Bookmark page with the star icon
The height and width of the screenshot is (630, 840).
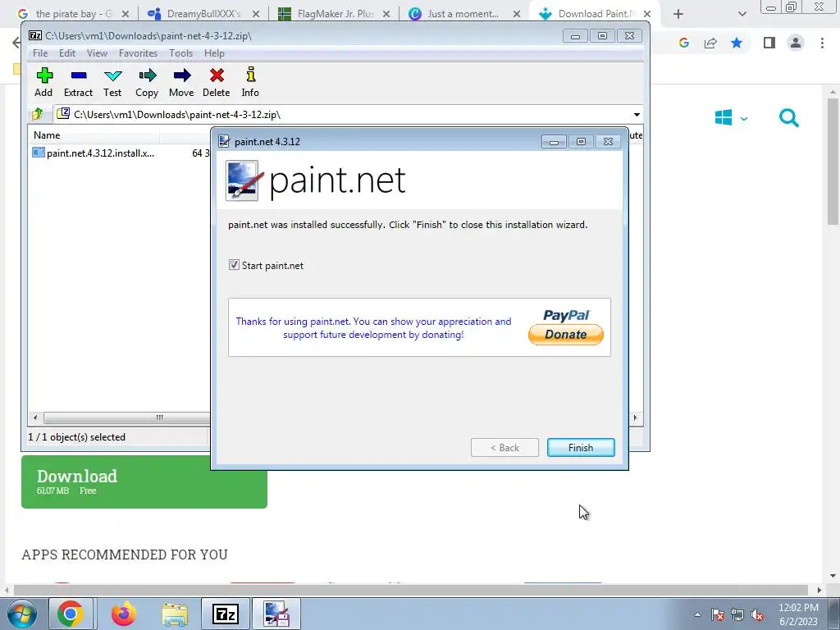pos(737,43)
